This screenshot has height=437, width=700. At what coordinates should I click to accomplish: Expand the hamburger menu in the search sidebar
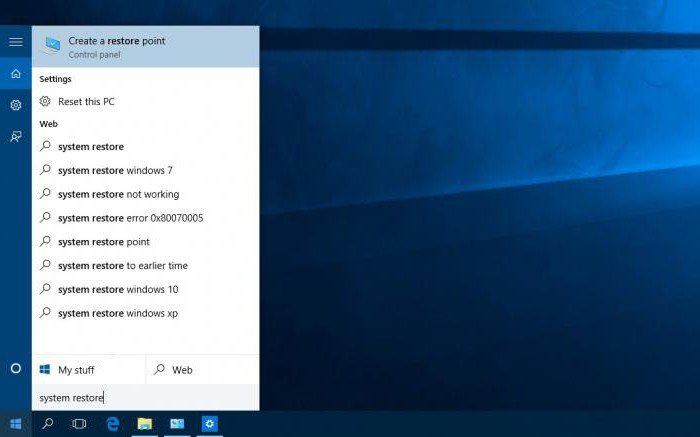point(15,42)
